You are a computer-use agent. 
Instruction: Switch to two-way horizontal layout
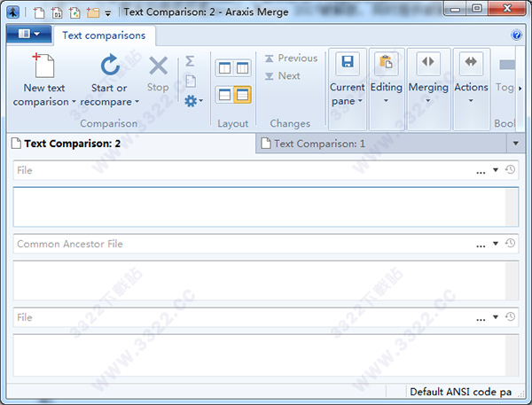[x=224, y=95]
